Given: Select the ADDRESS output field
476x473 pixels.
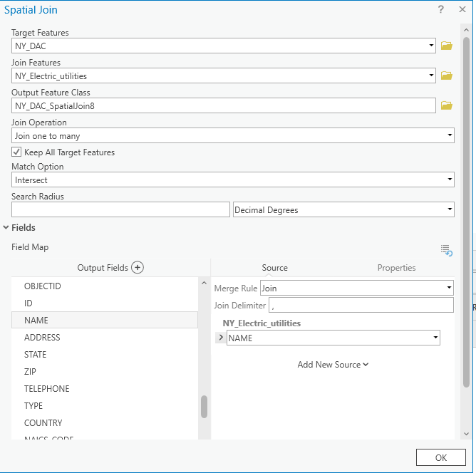Looking at the screenshot, I should click(x=42, y=338).
